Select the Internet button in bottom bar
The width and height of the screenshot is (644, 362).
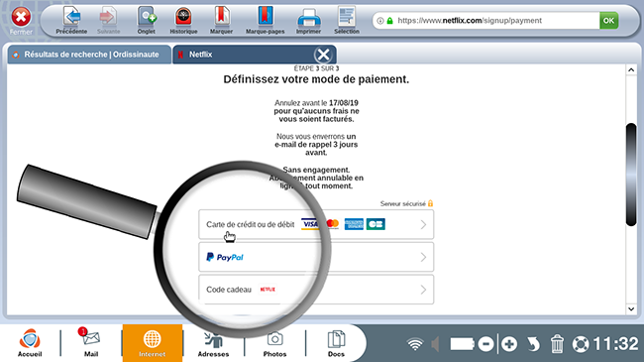point(152,343)
